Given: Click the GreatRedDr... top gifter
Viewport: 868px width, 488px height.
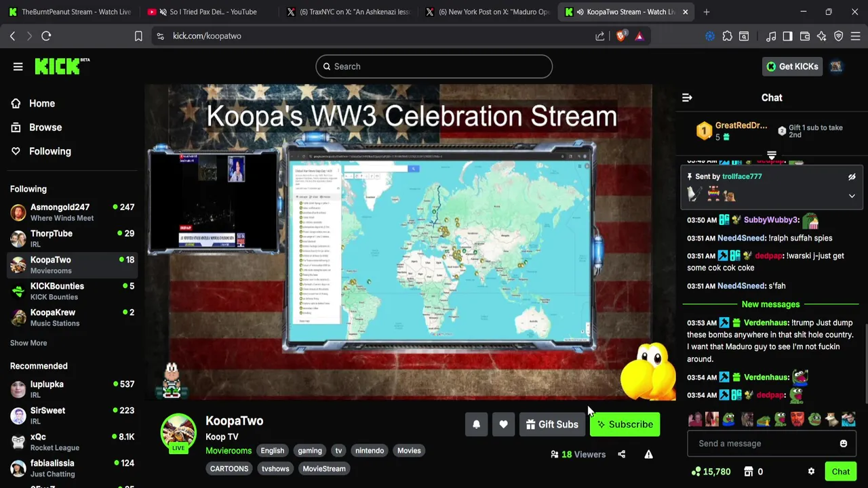Looking at the screenshot, I should pyautogui.click(x=732, y=130).
